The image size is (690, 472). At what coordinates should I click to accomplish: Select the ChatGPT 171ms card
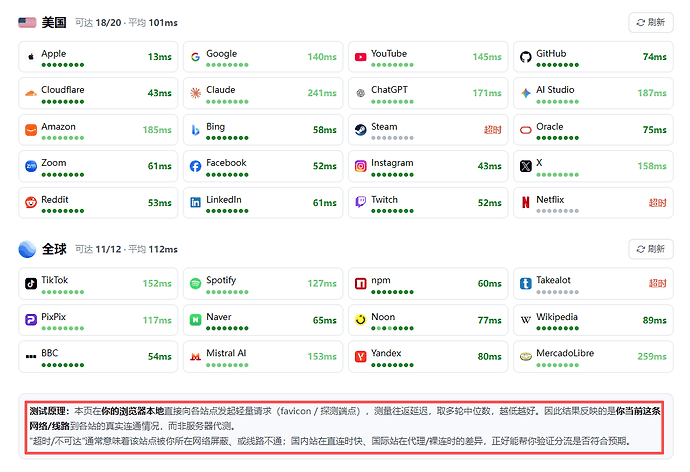point(428,93)
